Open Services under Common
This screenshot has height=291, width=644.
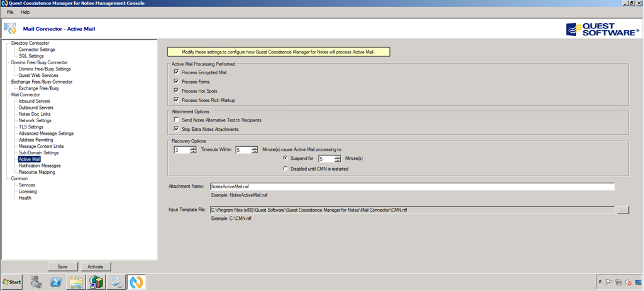coord(27,185)
